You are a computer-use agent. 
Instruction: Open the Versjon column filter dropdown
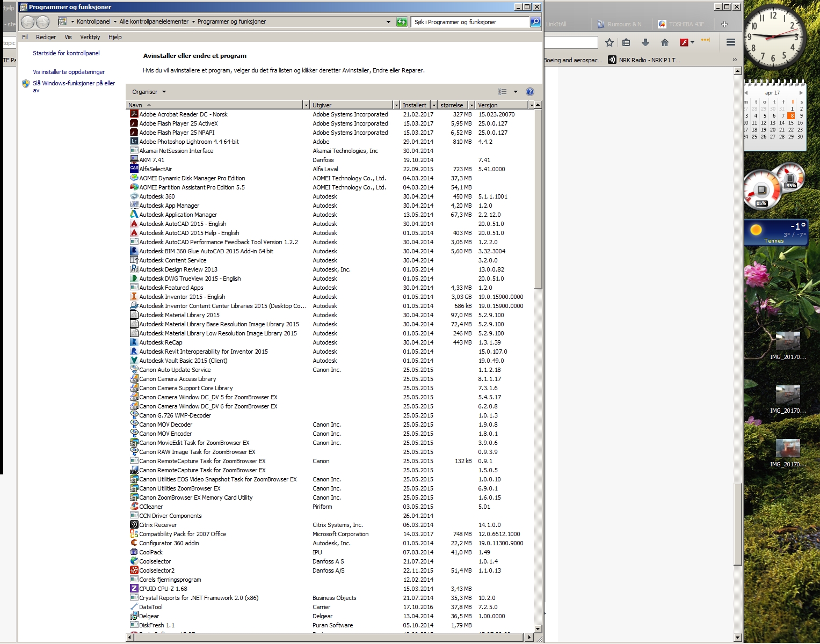coord(531,105)
